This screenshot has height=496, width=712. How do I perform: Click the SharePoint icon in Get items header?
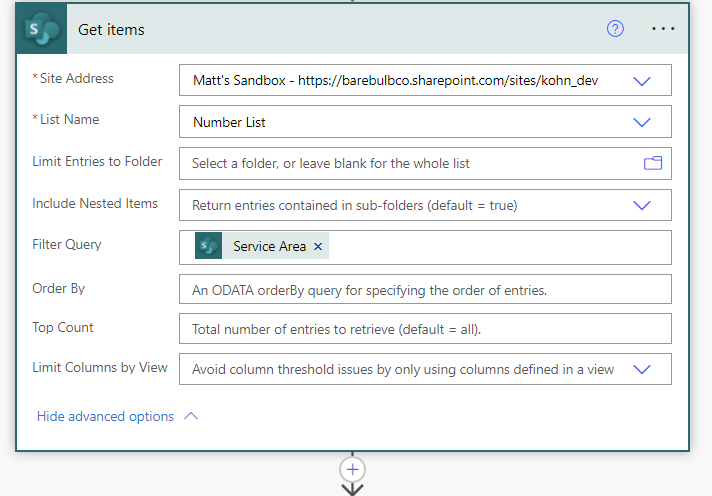click(42, 30)
